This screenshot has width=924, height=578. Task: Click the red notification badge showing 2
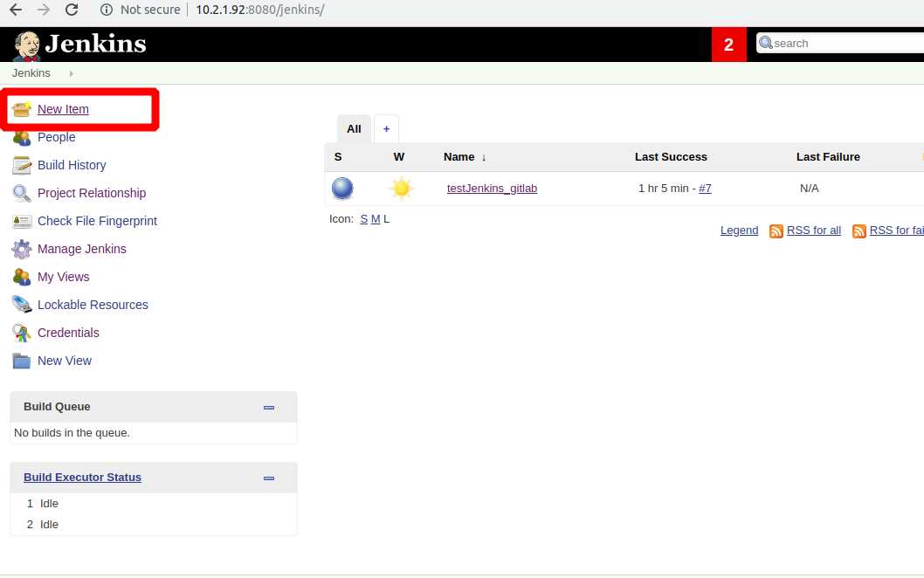(x=729, y=45)
